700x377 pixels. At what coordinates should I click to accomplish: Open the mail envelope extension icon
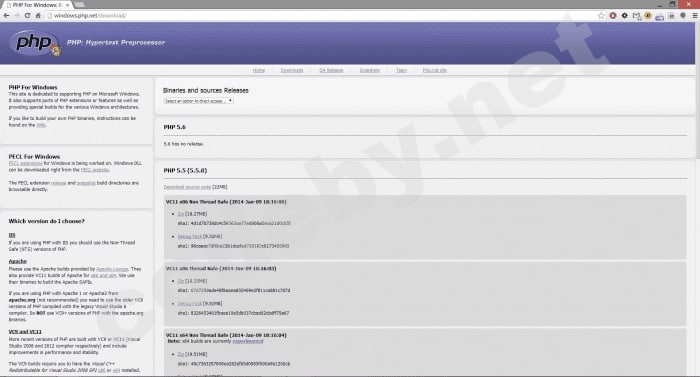(x=636, y=16)
